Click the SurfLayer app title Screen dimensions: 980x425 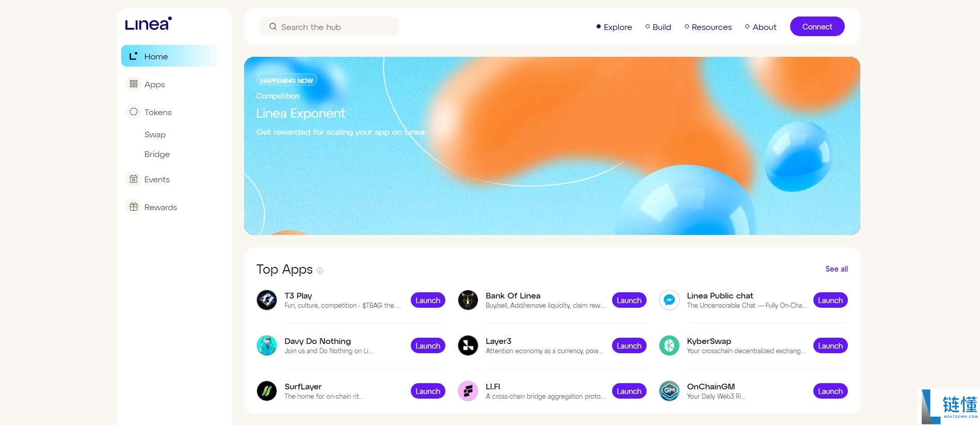pyautogui.click(x=303, y=387)
